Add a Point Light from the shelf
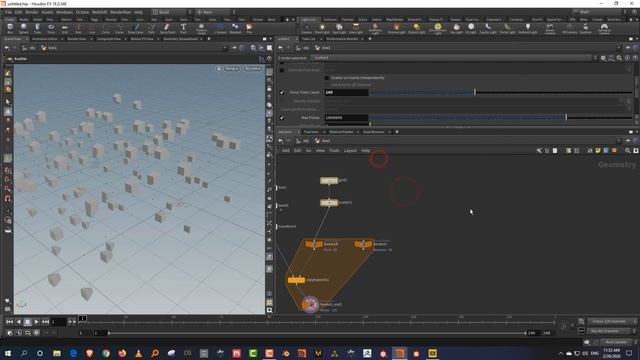This screenshot has height=360, width=640. click(x=322, y=28)
